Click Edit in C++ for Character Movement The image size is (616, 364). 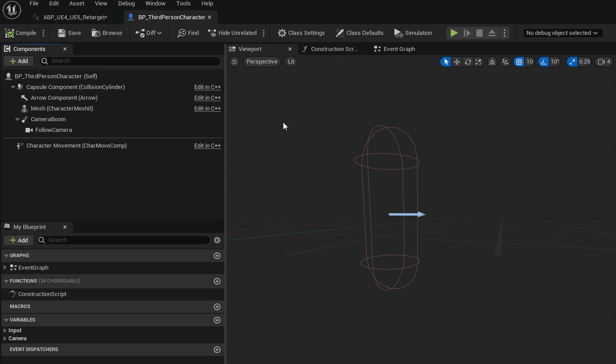pos(207,146)
